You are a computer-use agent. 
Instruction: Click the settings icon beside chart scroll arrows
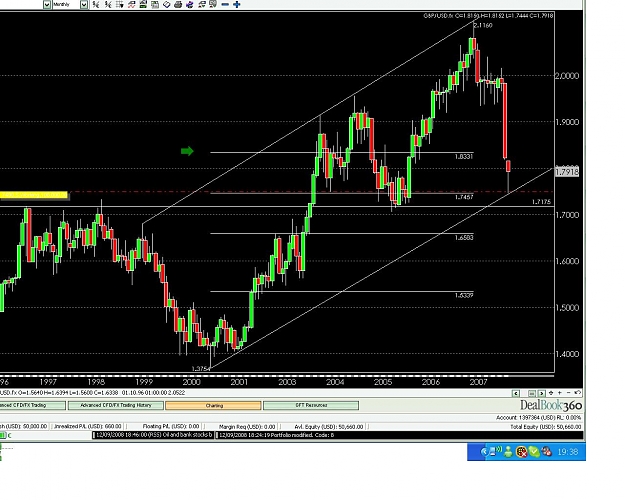(x=551, y=393)
